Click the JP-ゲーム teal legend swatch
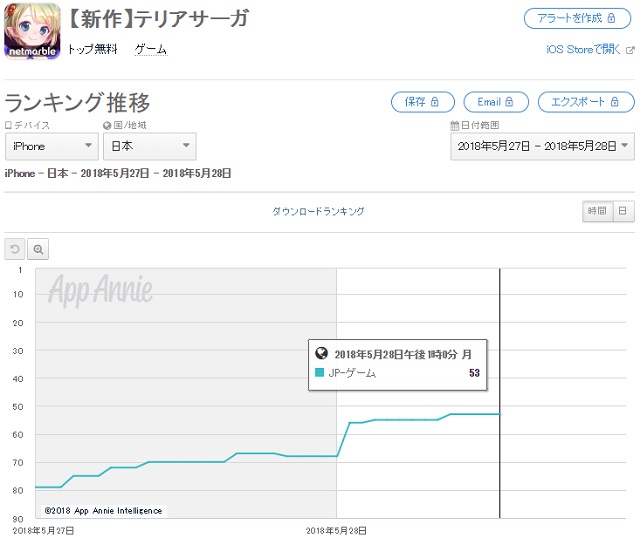640x538 pixels. [x=320, y=373]
